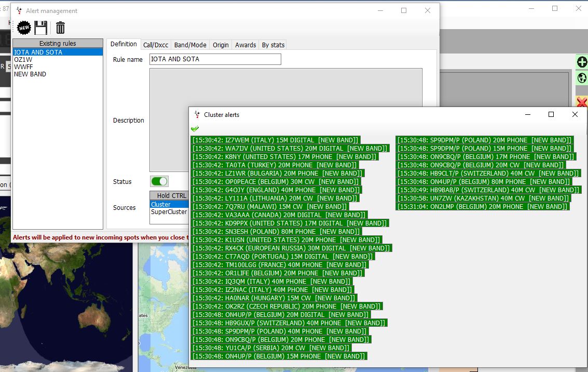Select the IOTA AND SOTA rule
This screenshot has width=588, height=372.
[58, 52]
